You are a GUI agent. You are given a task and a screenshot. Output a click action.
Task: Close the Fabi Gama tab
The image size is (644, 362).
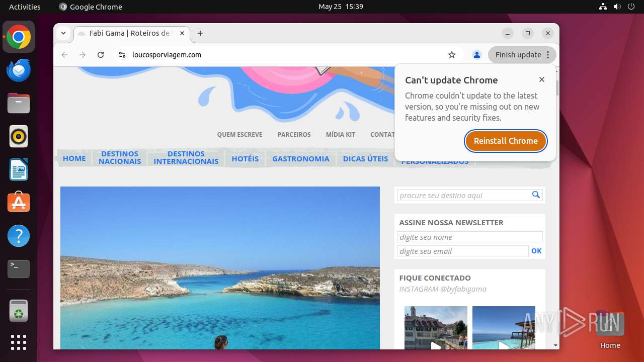182,33
